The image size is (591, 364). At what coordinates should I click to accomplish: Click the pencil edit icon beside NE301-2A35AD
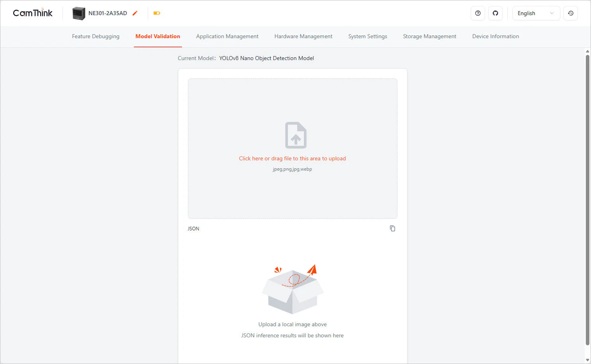pos(135,13)
